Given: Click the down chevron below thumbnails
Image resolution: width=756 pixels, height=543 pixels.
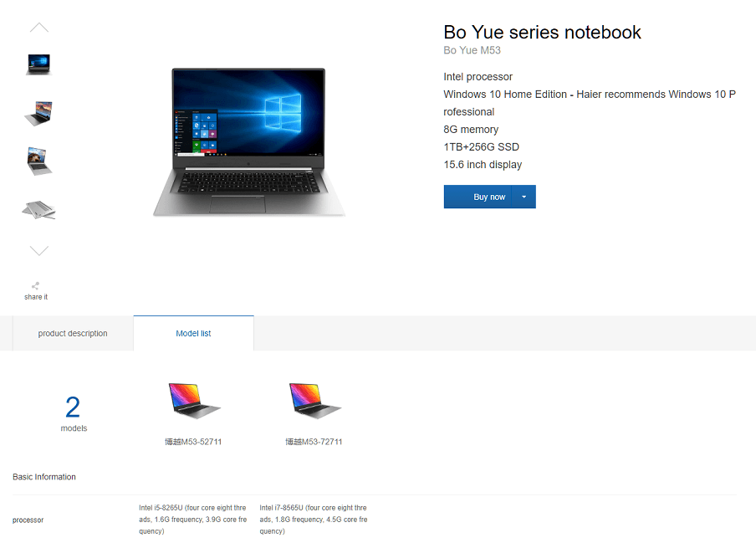Looking at the screenshot, I should tap(39, 250).
